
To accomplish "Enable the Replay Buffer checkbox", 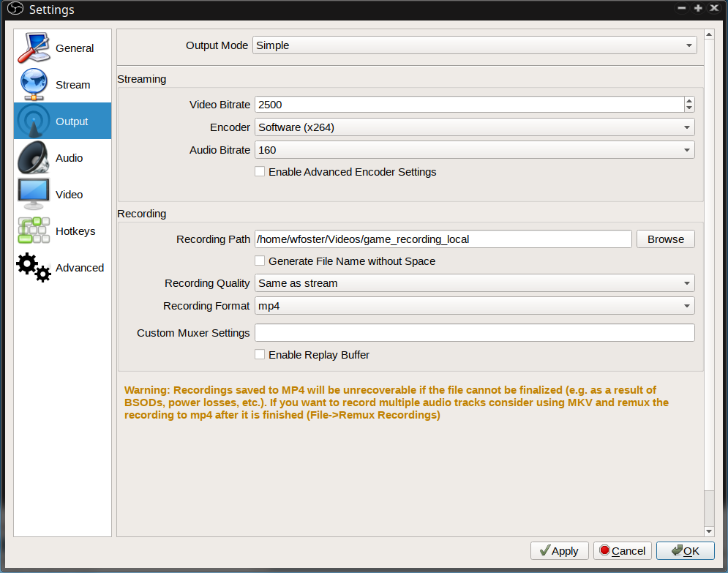I will [x=260, y=355].
